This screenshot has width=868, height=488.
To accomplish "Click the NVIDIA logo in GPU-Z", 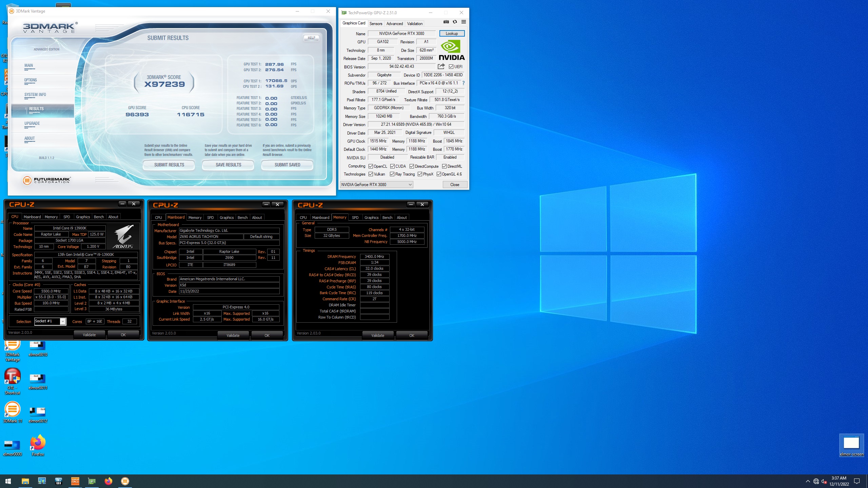I will click(452, 50).
